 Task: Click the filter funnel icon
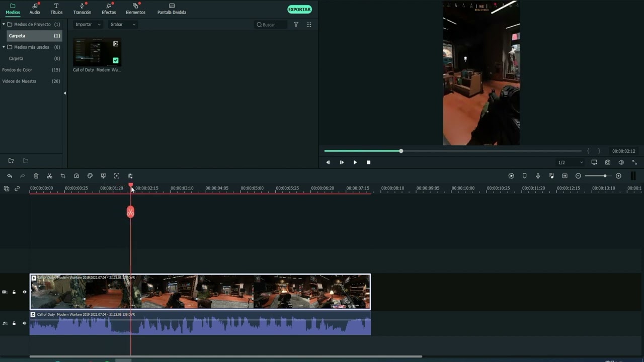click(x=296, y=24)
